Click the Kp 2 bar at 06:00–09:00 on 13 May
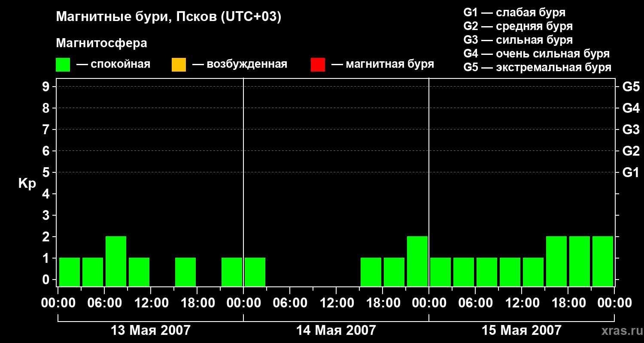 [x=116, y=261]
